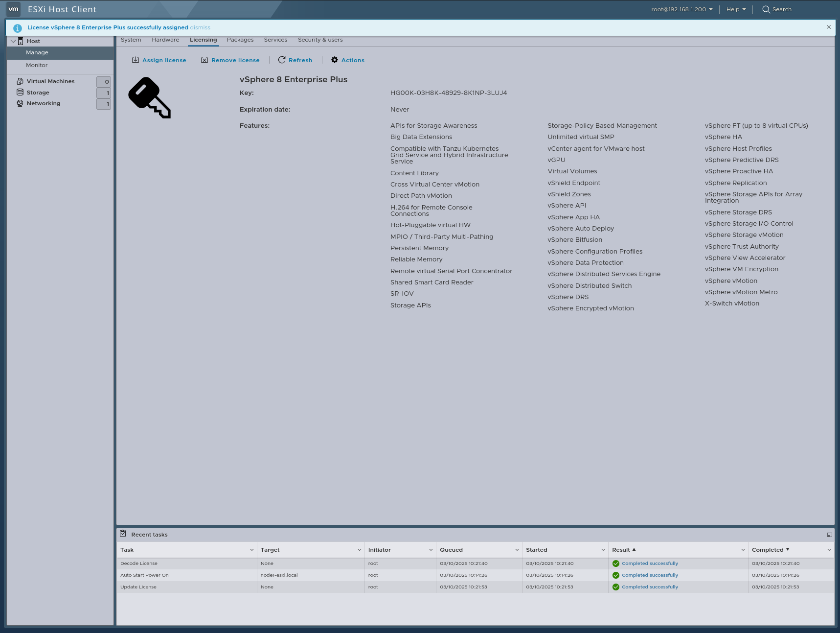Open the Completed successfully link for Update License

coord(649,586)
